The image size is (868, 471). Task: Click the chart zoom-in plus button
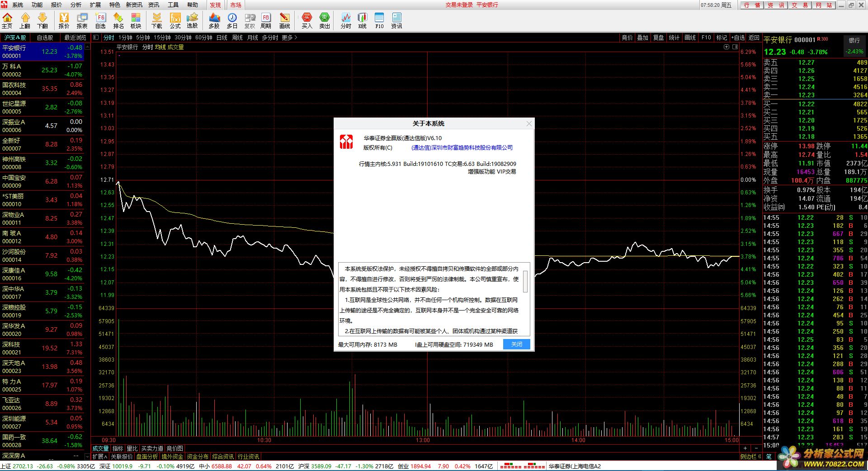pyautogui.click(x=745, y=448)
